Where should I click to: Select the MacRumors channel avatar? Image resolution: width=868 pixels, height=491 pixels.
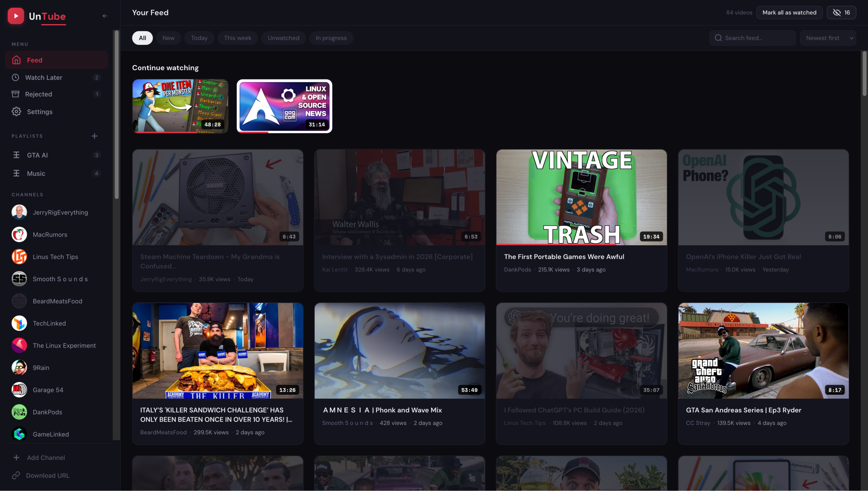(19, 235)
